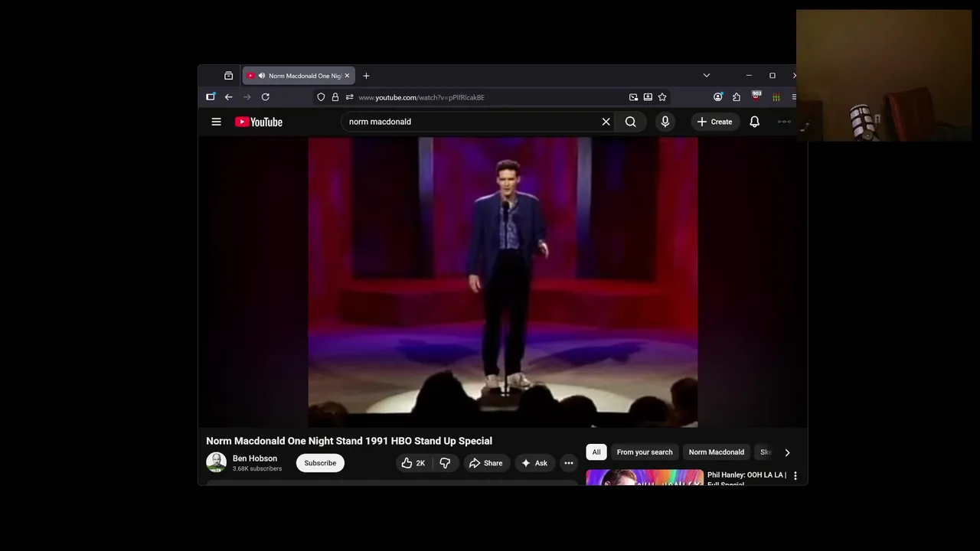Click the magnifier search button
980x551 pixels.
click(631, 122)
